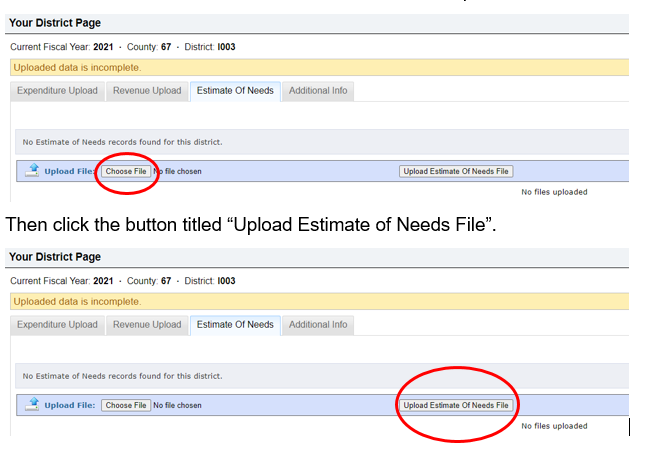Click the upload arrow icon in the upper panel
Viewport: 666px width, 453px height.
click(x=31, y=171)
